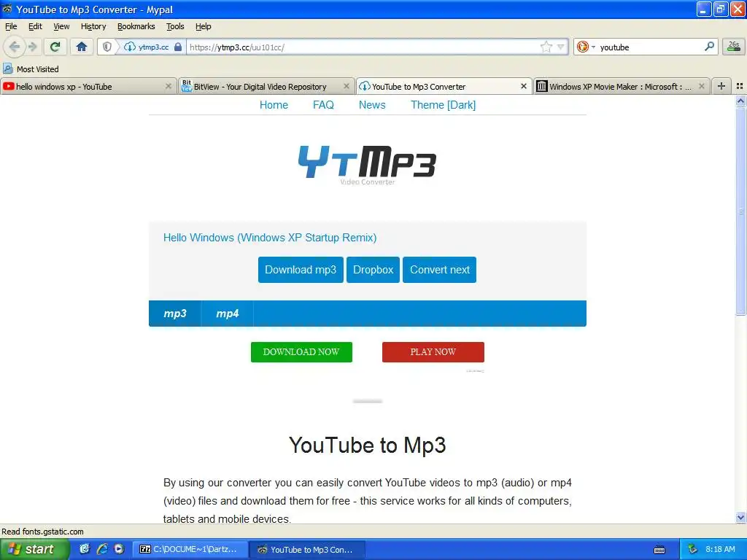Viewport: 747px width, 560px height.
Task: Open the File menu
Action: [x=11, y=26]
